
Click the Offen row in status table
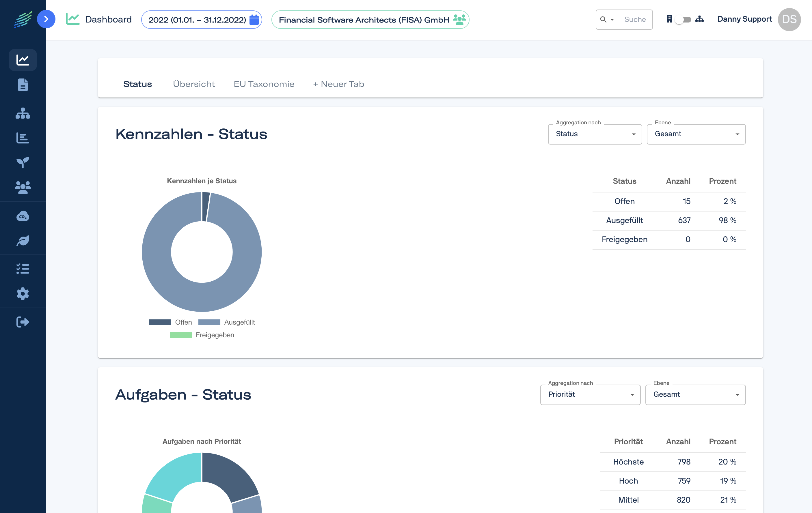tap(669, 201)
